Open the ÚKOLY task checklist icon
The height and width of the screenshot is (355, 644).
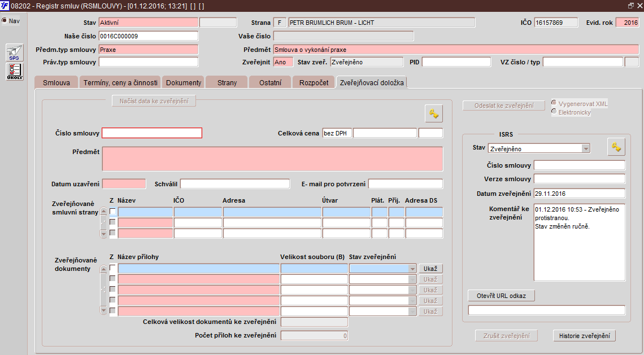[x=14, y=72]
